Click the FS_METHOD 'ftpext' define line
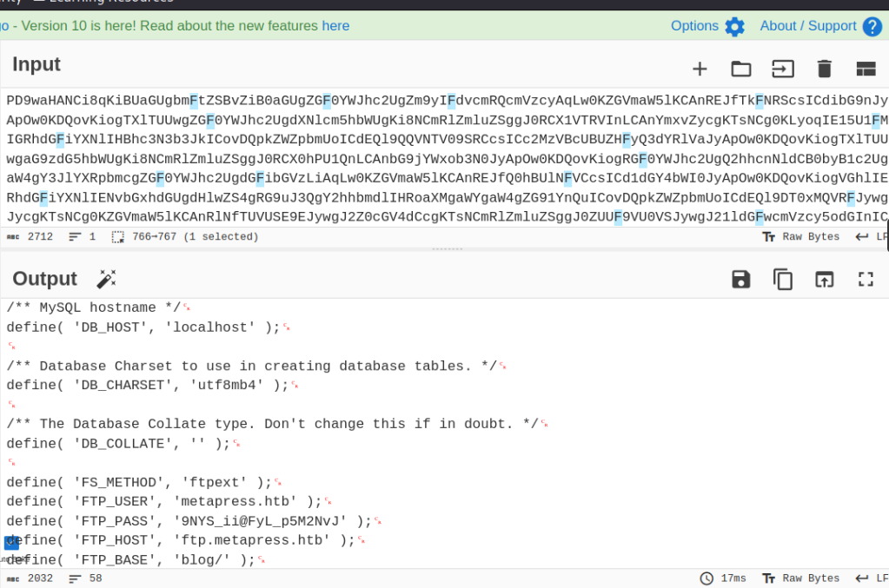The width and height of the screenshot is (889, 588). [139, 483]
